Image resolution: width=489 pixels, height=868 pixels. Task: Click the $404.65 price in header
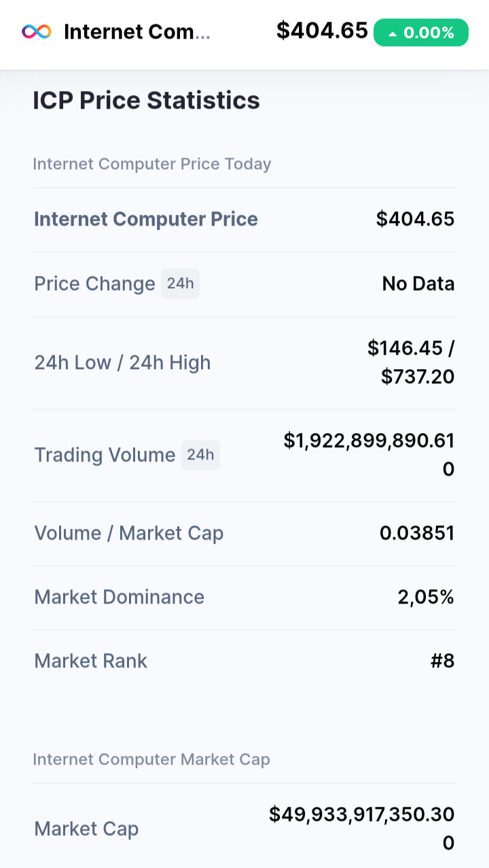322,31
